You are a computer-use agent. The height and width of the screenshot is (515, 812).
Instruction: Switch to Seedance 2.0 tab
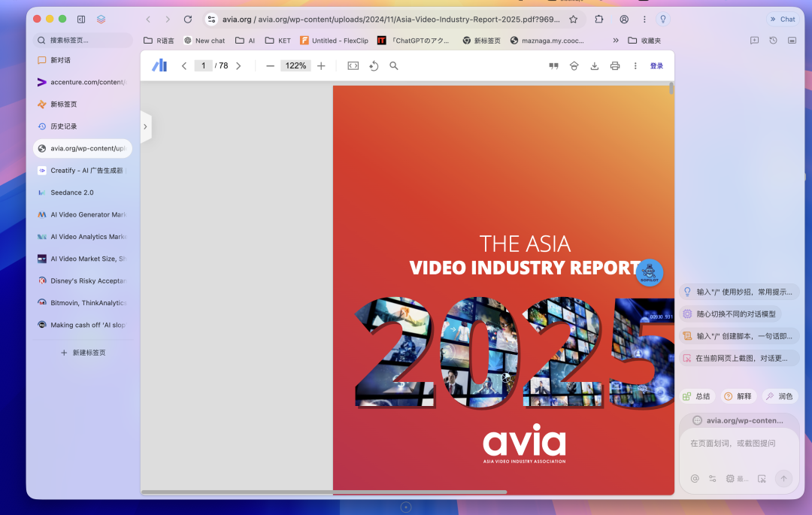(83, 192)
